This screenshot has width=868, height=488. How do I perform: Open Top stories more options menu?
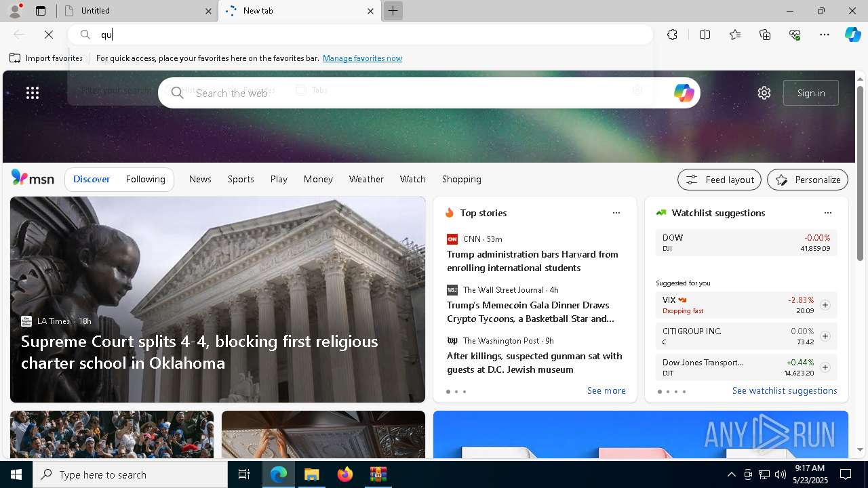616,213
